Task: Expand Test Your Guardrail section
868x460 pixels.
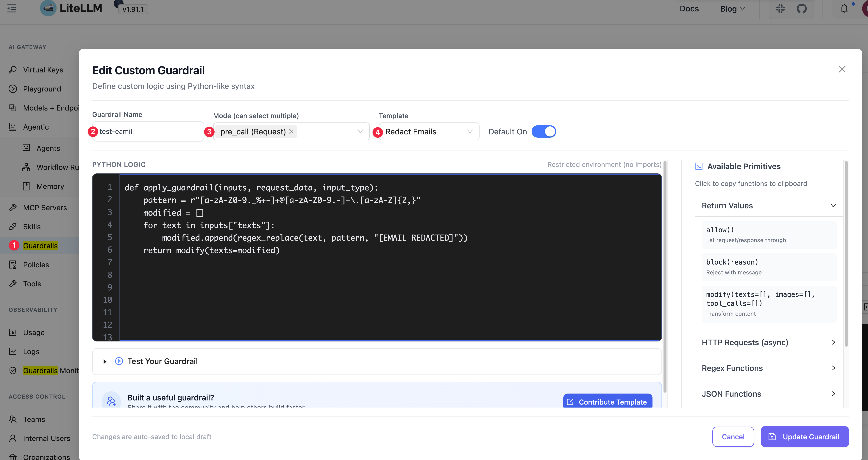Action: 377,361
